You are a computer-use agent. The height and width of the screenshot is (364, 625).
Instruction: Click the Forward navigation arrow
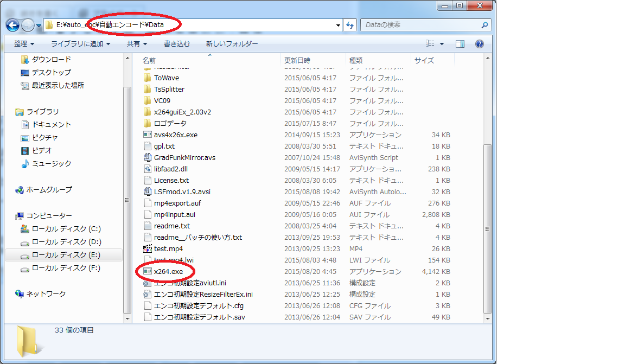tap(28, 25)
